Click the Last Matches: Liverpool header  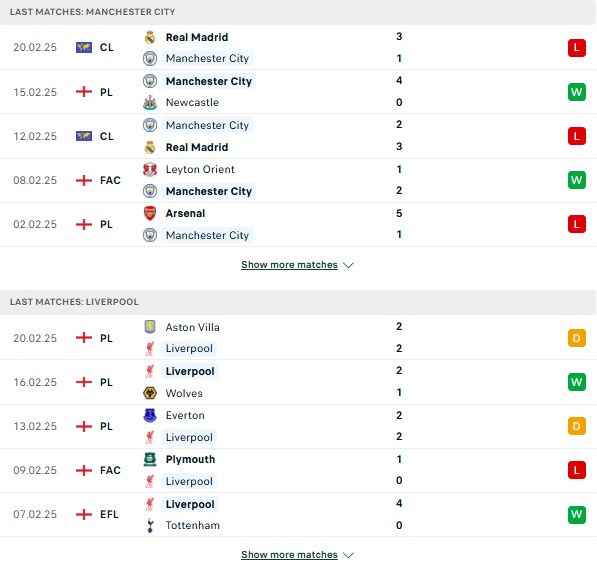[74, 302]
